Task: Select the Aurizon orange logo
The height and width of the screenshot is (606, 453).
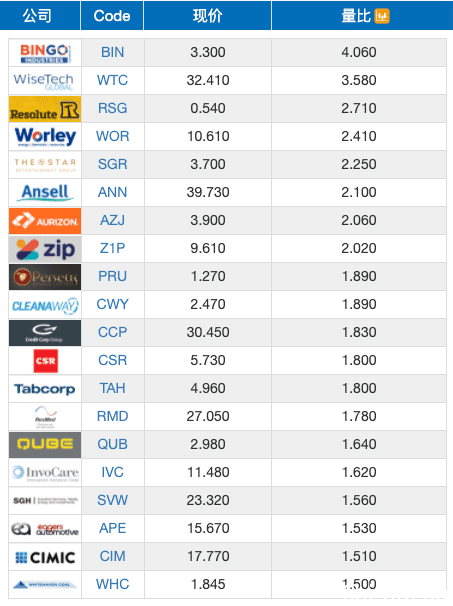Action: [45, 221]
